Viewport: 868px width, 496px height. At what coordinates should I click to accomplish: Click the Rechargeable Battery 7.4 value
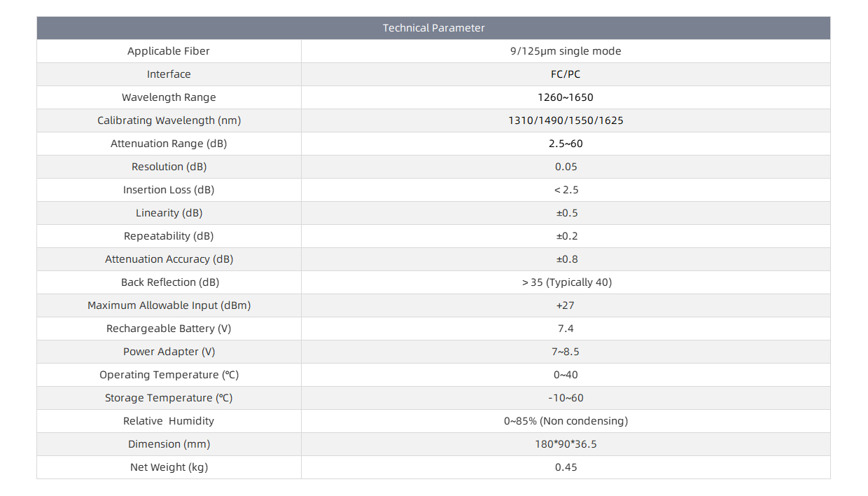pos(566,329)
